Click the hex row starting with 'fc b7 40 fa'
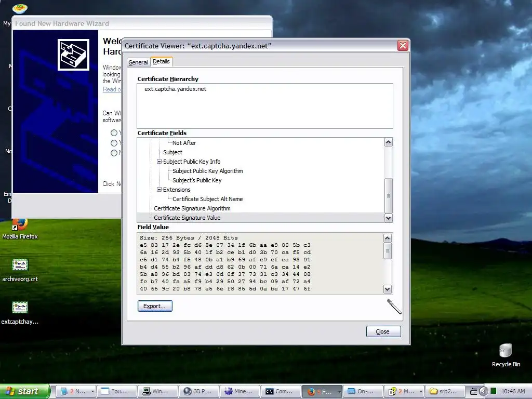The height and width of the screenshot is (399, 532). [x=225, y=281]
